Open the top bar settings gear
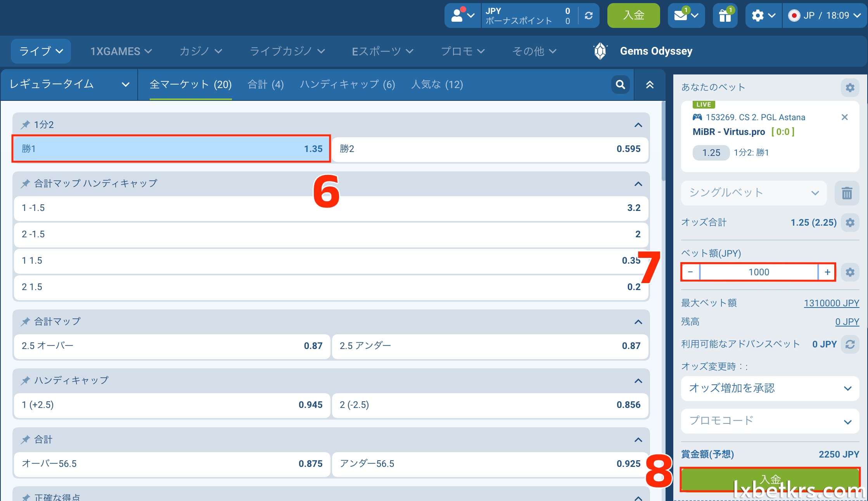 pyautogui.click(x=763, y=16)
